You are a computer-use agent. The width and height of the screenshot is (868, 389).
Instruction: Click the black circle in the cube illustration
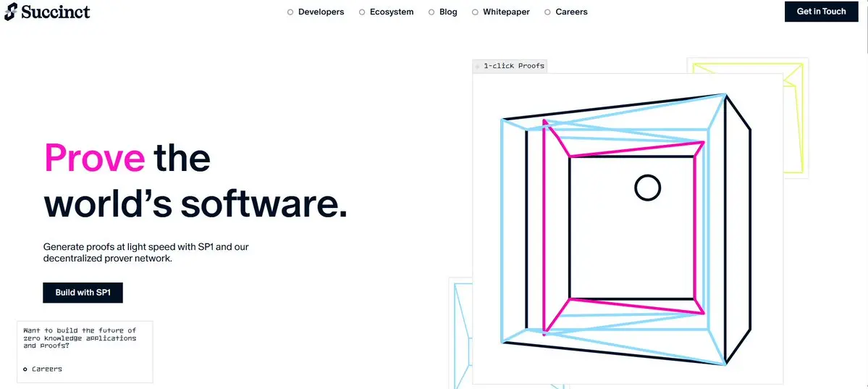[647, 188]
